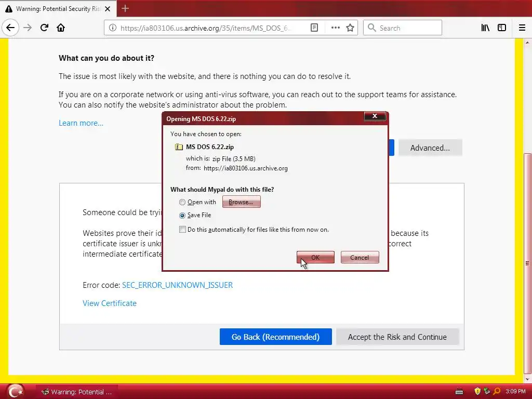
Task: Click the dialog text 'zip File (3.5 MB)'
Action: coord(234,159)
